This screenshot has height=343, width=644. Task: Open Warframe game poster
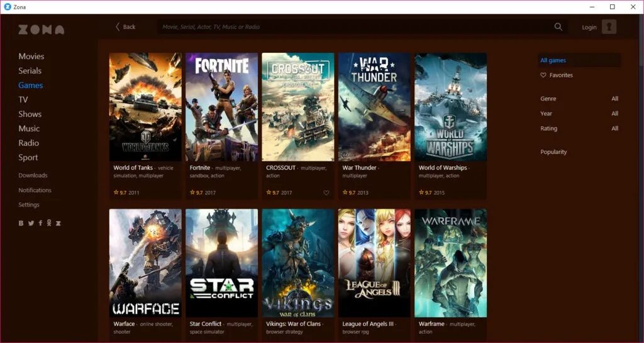click(x=450, y=263)
